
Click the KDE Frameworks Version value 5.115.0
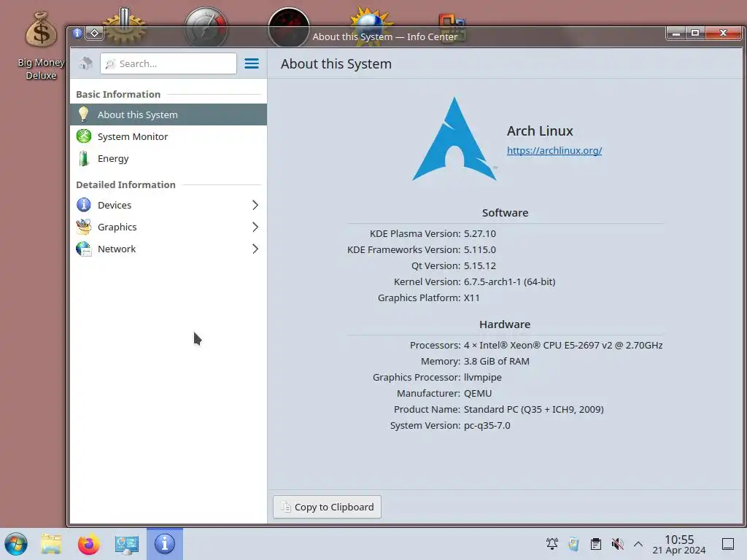480,250
